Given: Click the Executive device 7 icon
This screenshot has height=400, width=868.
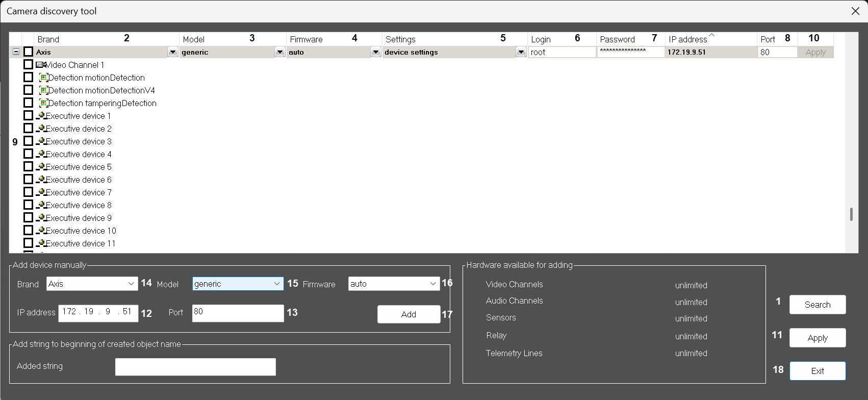Looking at the screenshot, I should (41, 192).
